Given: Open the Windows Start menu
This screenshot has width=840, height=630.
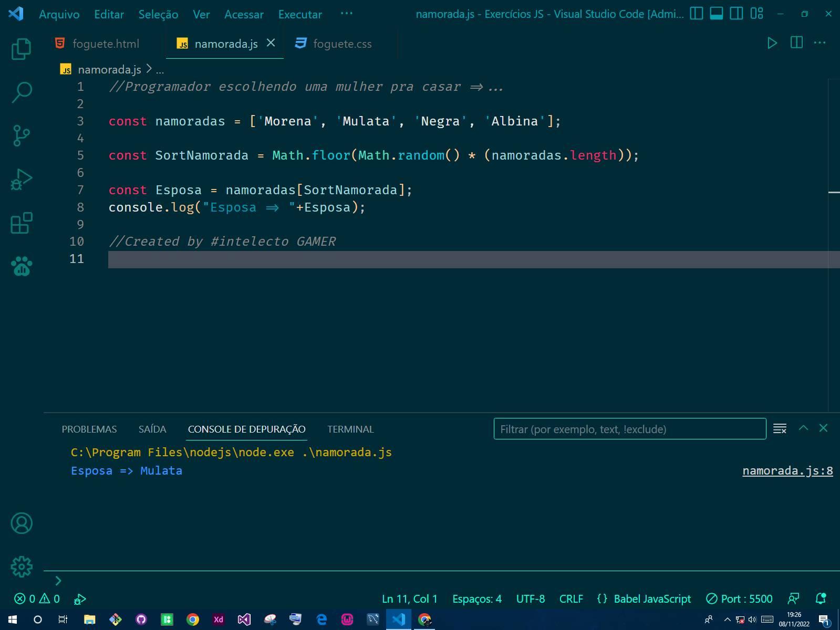Looking at the screenshot, I should click(x=13, y=619).
